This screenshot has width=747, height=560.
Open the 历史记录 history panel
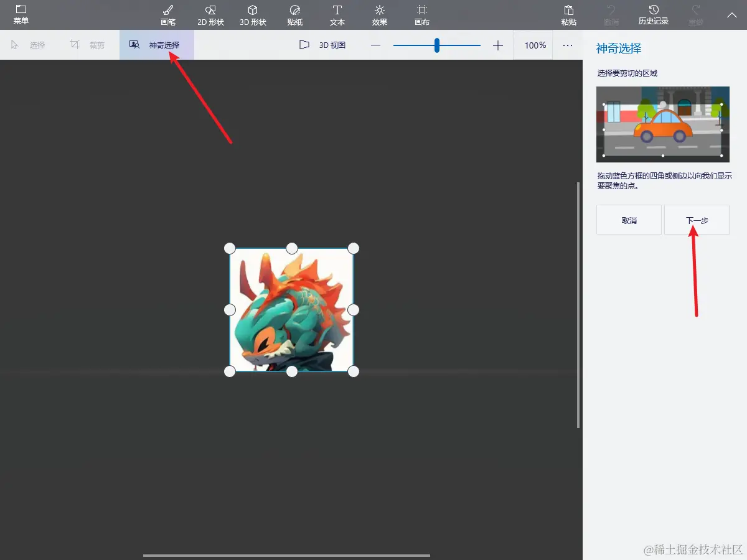coord(654,15)
